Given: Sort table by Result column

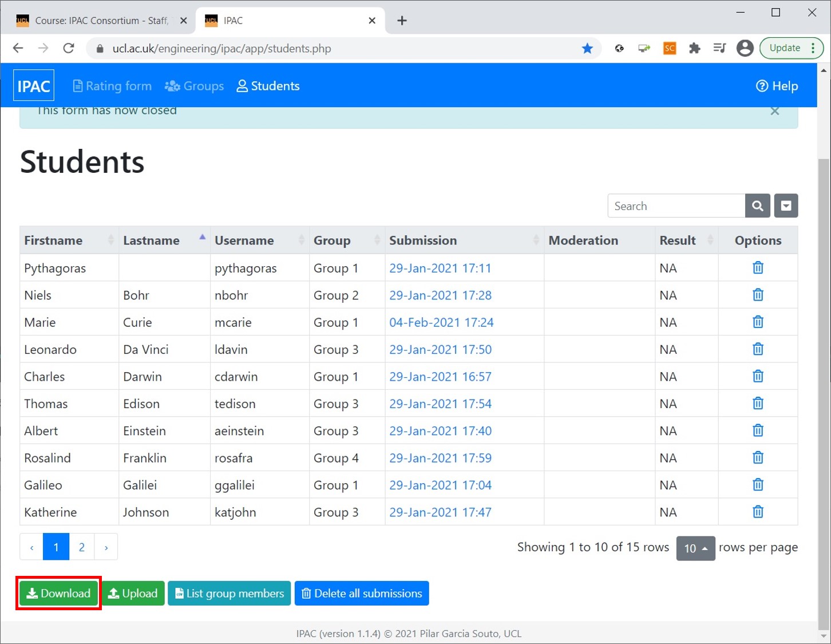Looking at the screenshot, I should coord(686,240).
